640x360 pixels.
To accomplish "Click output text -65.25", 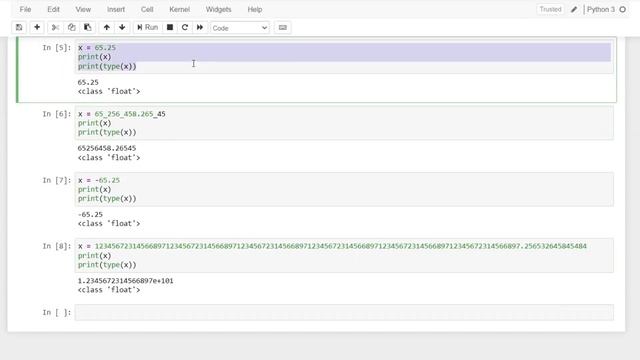I will pyautogui.click(x=90, y=214).
